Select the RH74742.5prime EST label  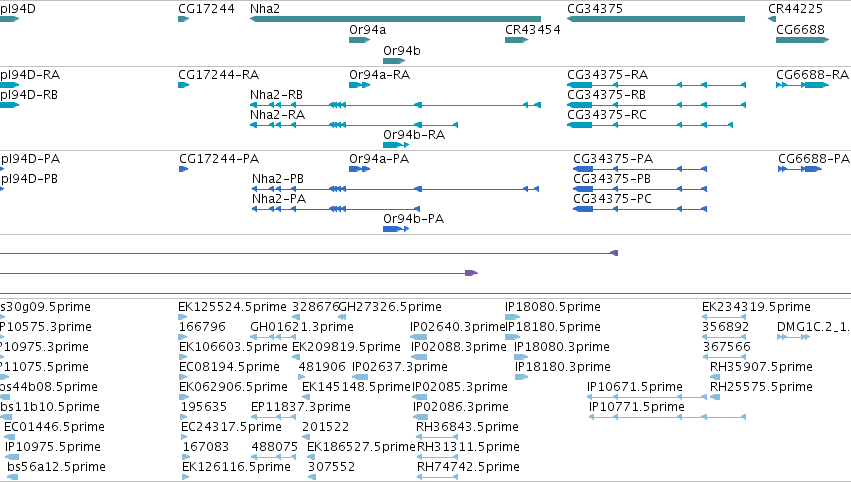pos(468,467)
